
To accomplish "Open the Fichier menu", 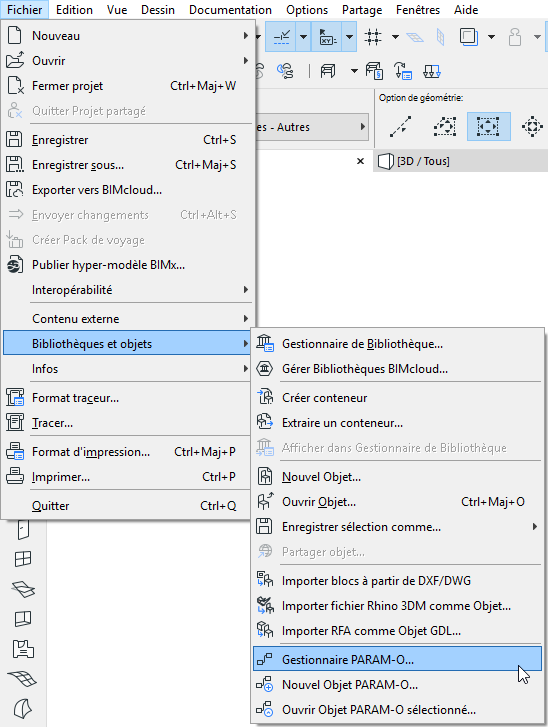I will 25,10.
